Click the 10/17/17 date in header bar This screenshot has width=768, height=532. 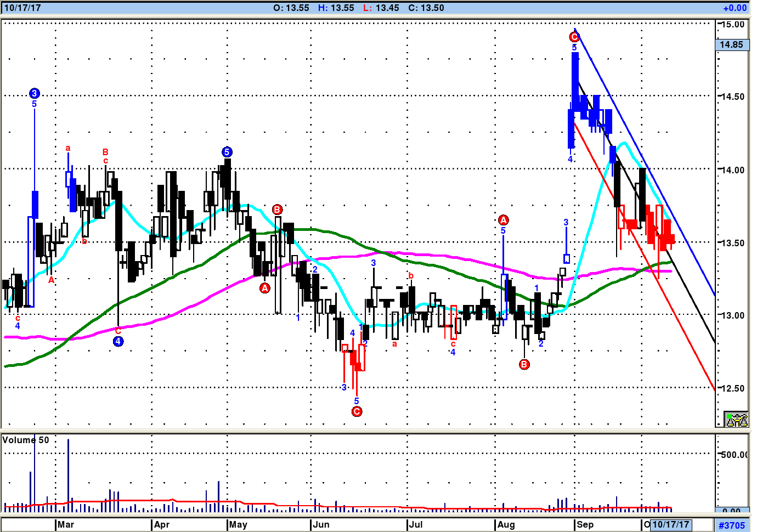click(22, 8)
